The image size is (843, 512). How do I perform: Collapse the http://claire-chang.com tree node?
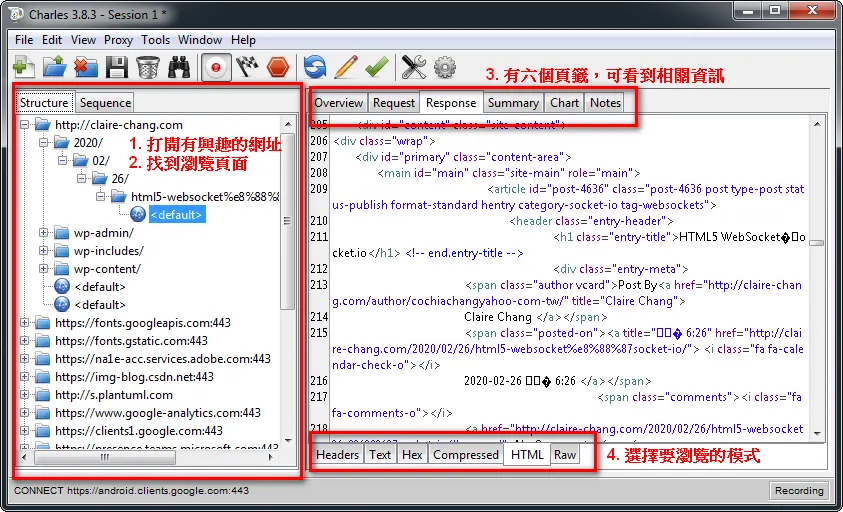click(x=24, y=125)
